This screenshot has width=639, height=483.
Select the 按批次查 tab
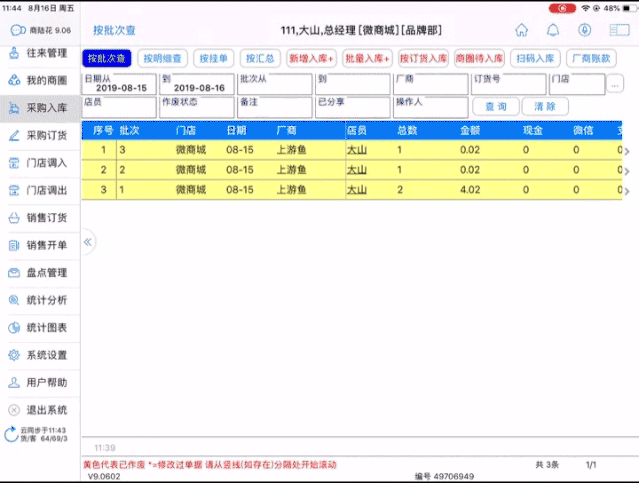click(x=107, y=58)
